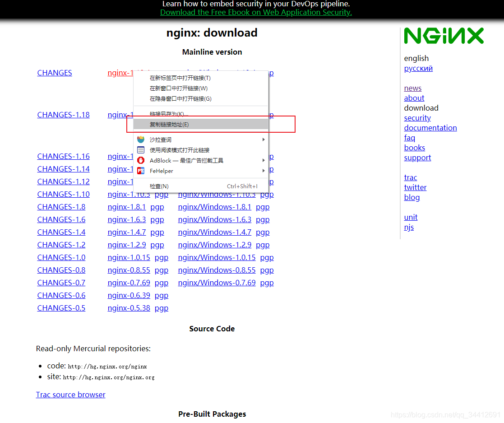Download nginx-1.8.1 source link
The image size is (504, 423).
pos(127,207)
